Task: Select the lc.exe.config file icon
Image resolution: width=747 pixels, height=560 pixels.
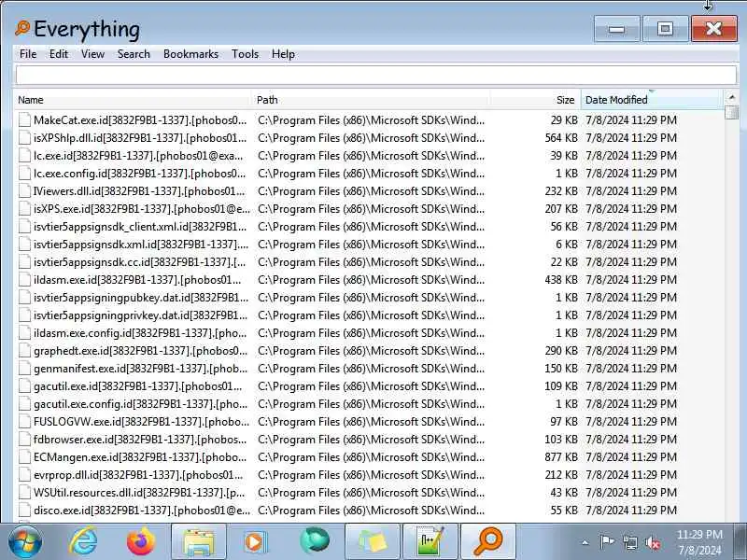Action: point(24,174)
